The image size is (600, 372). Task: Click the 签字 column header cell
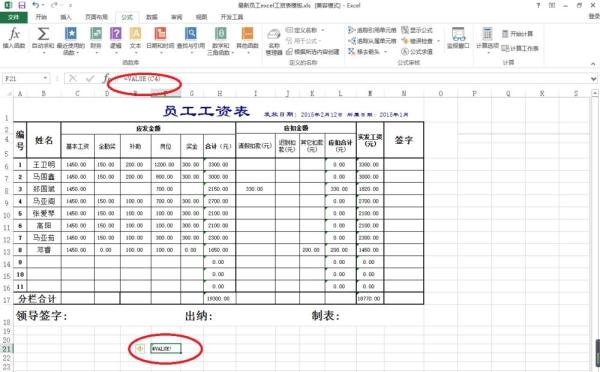[404, 140]
